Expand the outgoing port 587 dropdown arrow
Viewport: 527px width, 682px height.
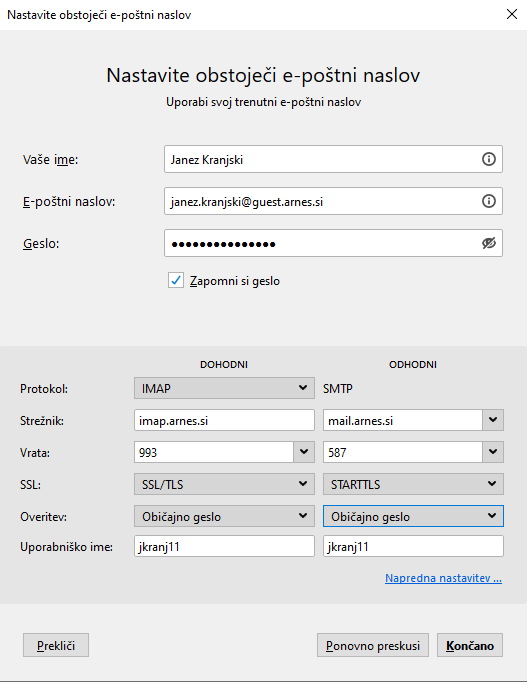[493, 452]
